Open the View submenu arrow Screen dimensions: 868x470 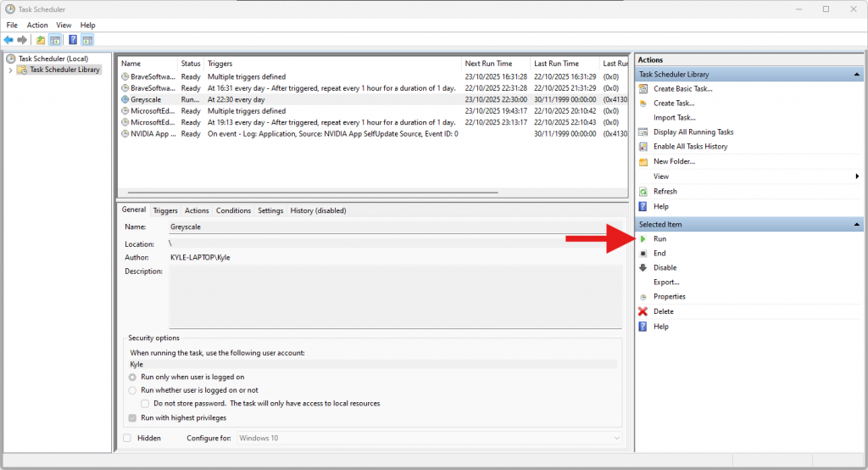857,176
